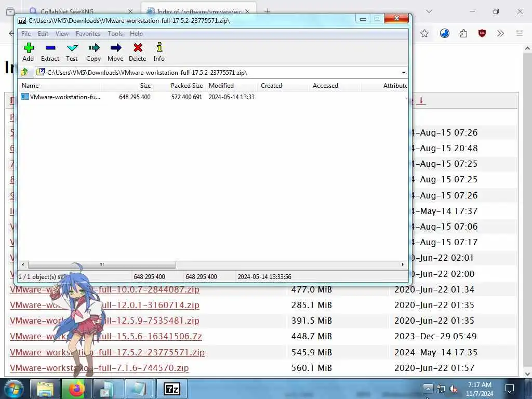The width and height of the screenshot is (532, 399).
Task: Select the Move toolbar icon
Action: (115, 52)
